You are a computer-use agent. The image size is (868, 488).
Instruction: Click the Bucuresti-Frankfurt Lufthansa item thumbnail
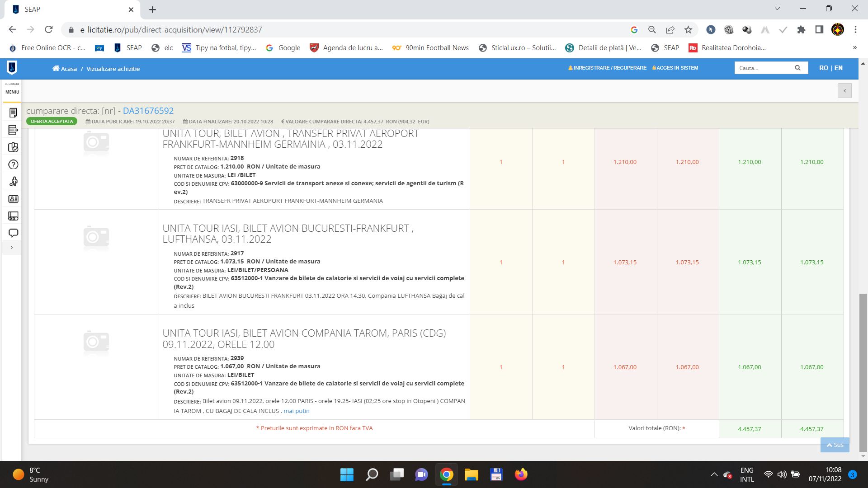[x=96, y=238]
